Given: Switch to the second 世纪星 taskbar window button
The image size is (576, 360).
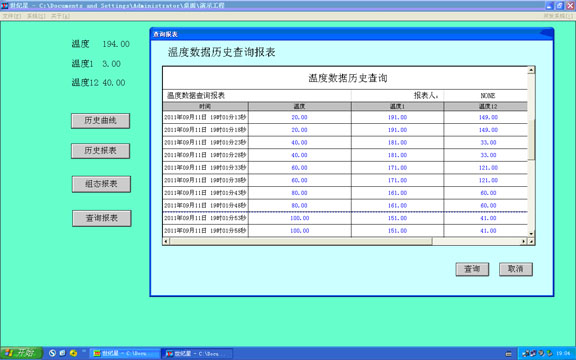Looking at the screenshot, I should [x=198, y=353].
